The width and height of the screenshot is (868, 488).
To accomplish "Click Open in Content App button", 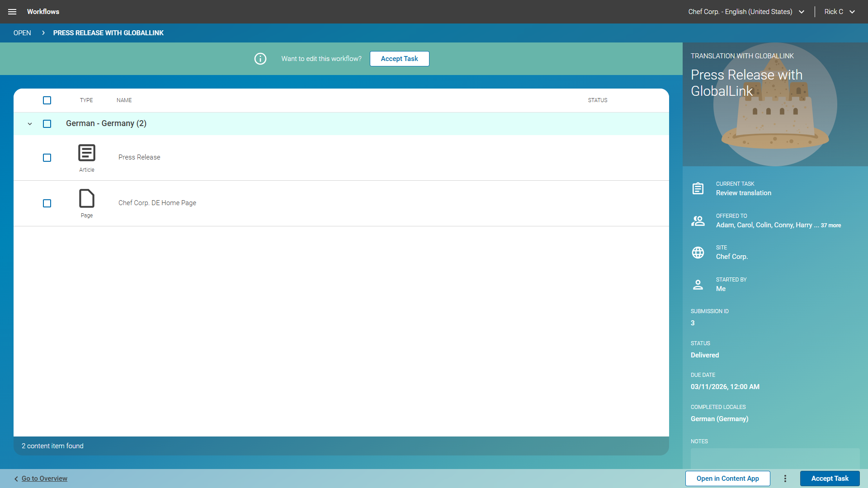I will coord(727,479).
